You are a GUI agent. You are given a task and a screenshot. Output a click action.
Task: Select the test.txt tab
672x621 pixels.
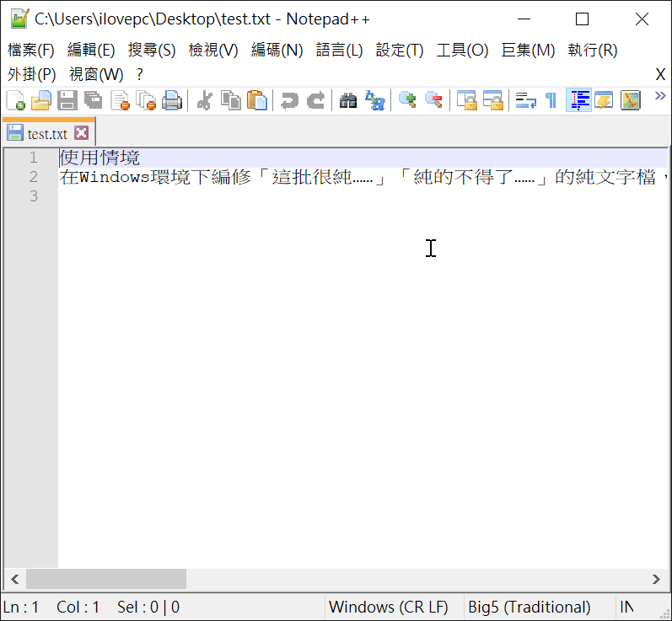[47, 134]
